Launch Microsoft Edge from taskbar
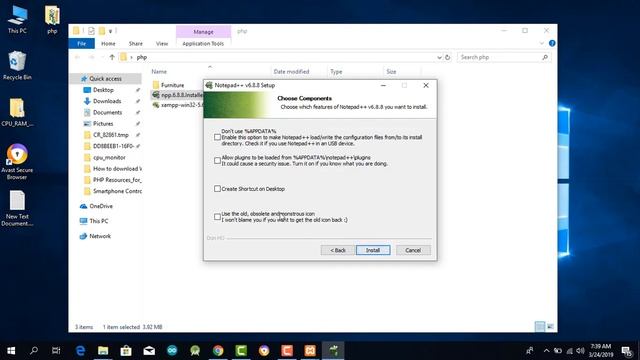640x360 pixels. [80, 350]
